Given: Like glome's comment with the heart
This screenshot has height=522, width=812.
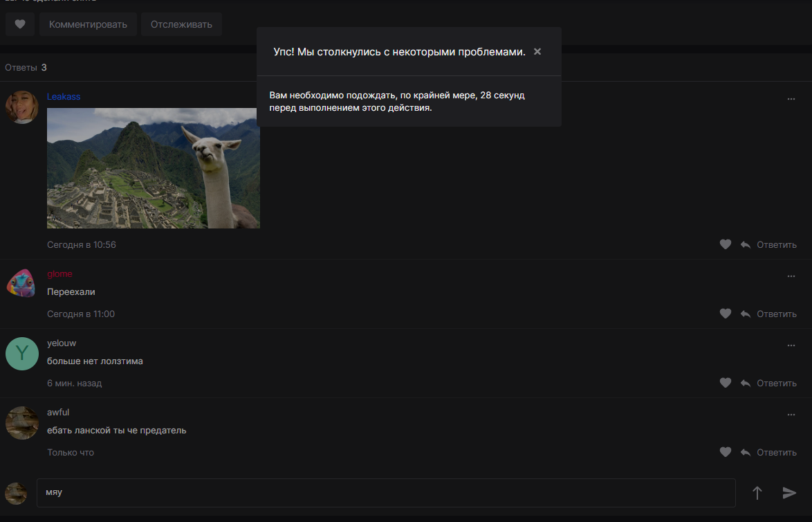Looking at the screenshot, I should pyautogui.click(x=725, y=314).
